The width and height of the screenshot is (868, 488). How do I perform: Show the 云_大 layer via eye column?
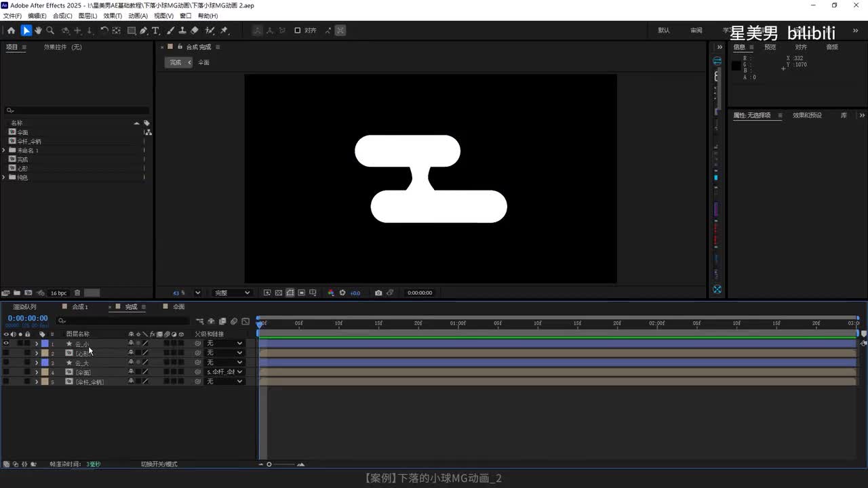6,363
